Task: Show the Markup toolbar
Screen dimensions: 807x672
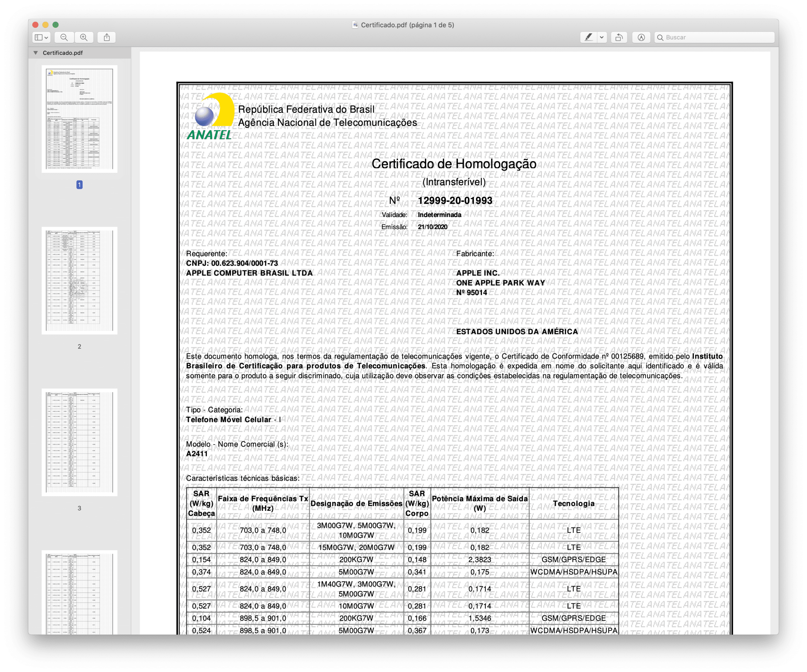Action: pyautogui.click(x=641, y=37)
